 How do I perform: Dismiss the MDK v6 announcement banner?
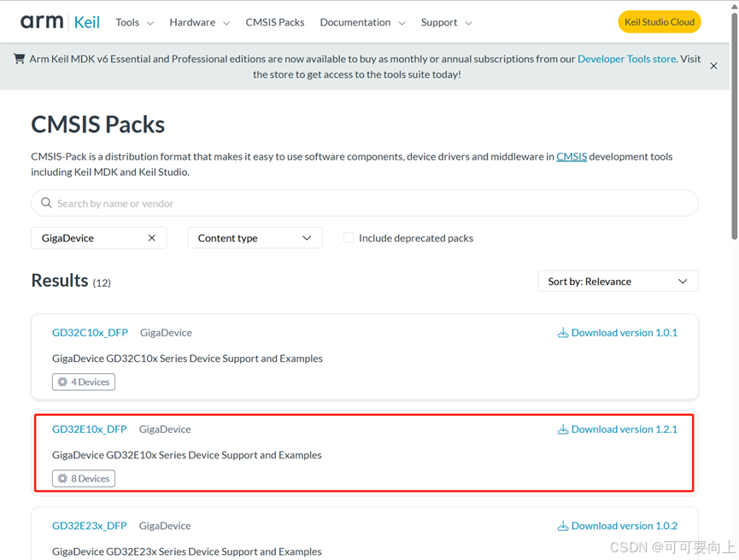(713, 66)
